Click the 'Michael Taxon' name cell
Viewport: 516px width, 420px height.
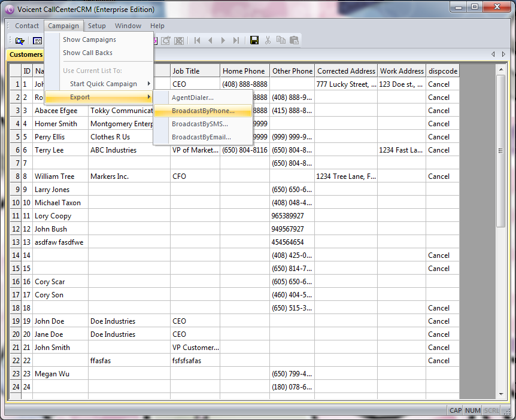[60, 203]
